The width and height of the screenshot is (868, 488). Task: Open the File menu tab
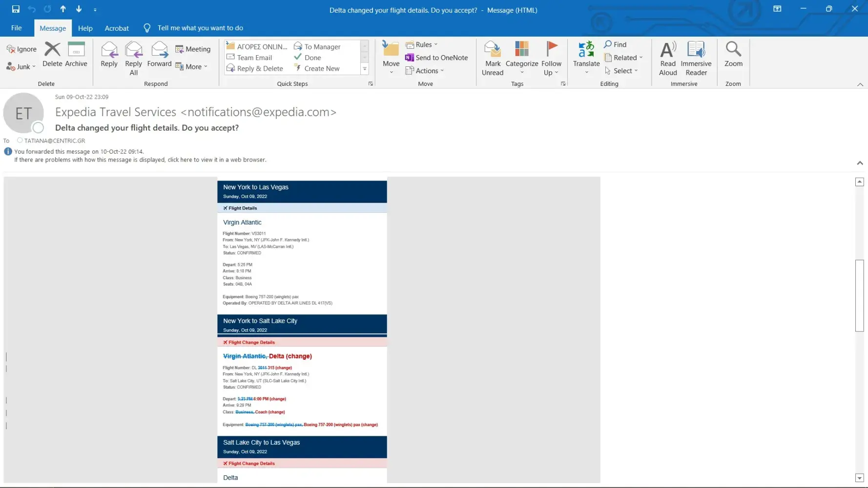16,28
